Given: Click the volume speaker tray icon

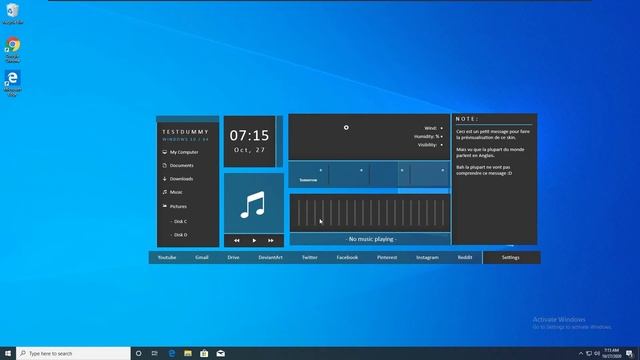Looking at the screenshot, I should (597, 353).
